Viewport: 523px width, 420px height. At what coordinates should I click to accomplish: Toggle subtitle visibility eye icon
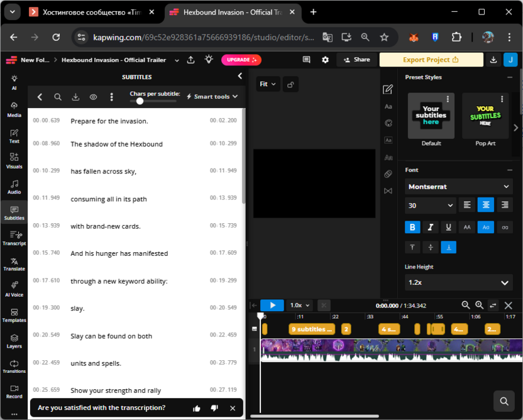pyautogui.click(x=93, y=97)
